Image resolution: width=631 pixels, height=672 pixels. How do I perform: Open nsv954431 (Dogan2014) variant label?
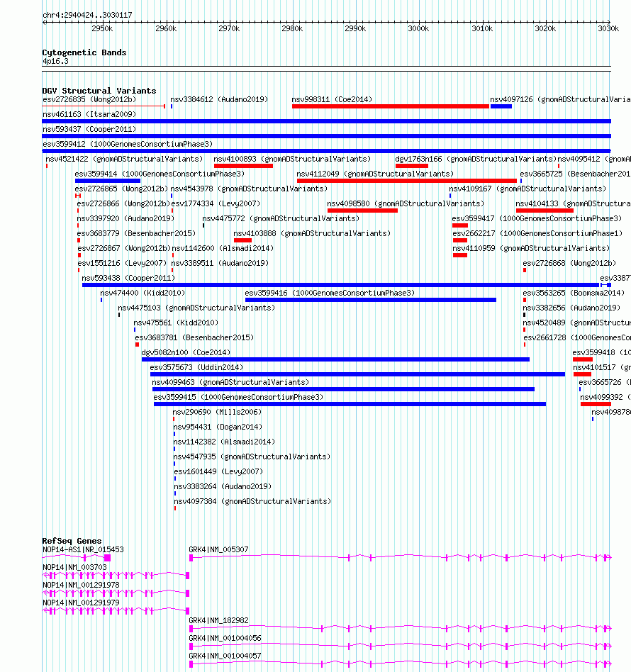218,427
